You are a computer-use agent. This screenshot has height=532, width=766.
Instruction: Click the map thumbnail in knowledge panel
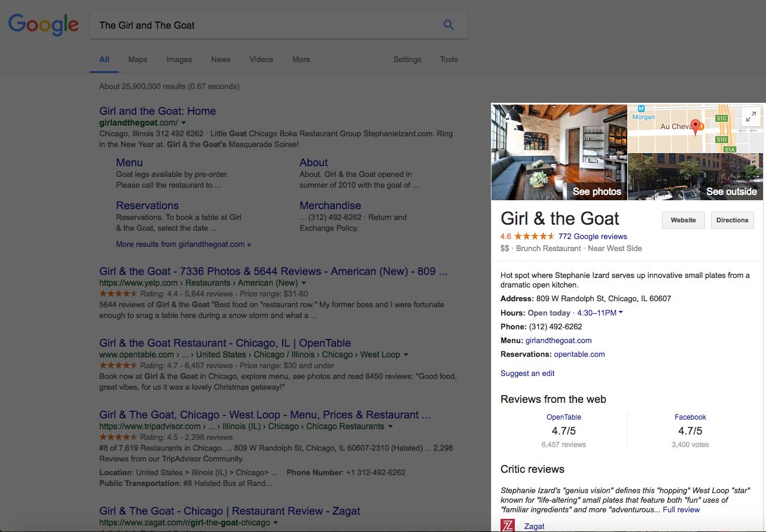695,128
